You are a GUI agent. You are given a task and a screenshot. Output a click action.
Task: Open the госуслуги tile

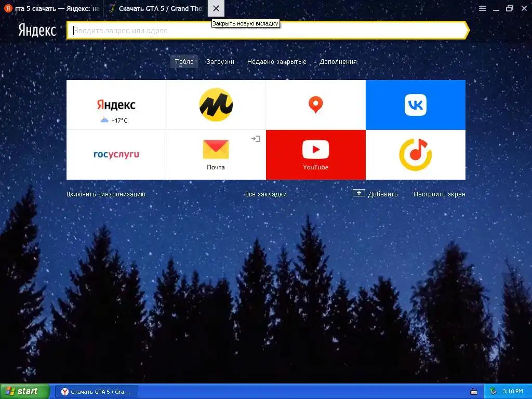[x=116, y=155]
